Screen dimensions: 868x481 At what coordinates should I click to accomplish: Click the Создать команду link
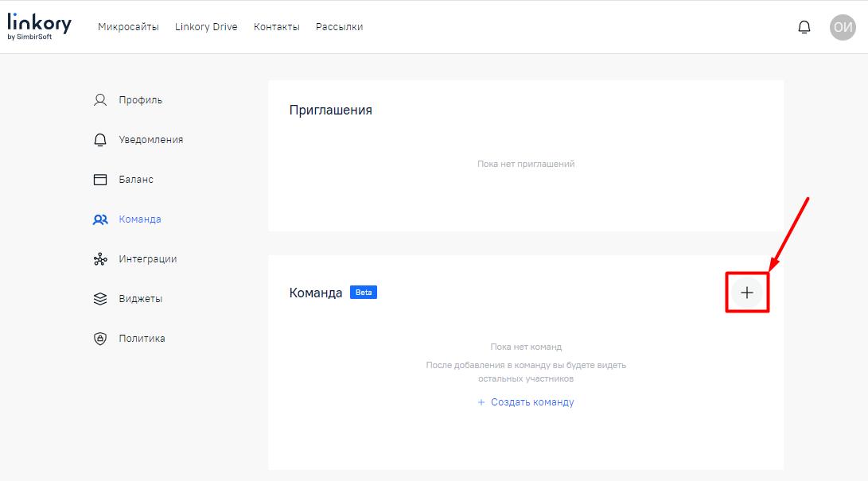(x=525, y=402)
